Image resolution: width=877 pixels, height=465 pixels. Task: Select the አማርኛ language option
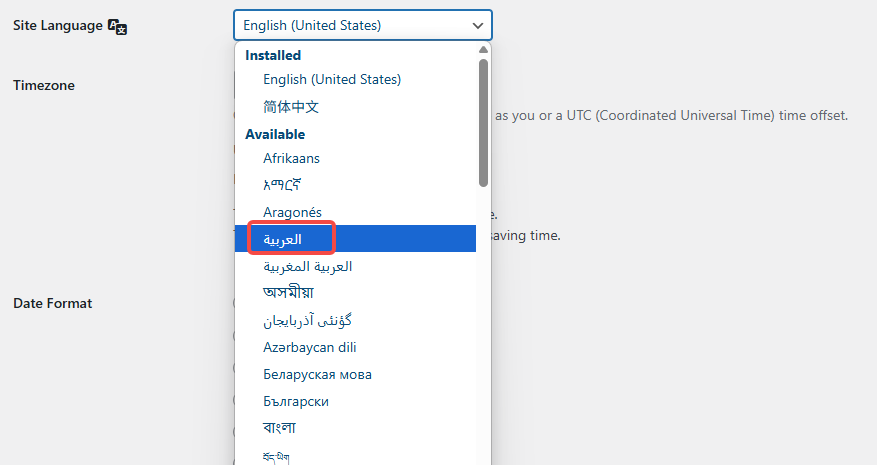tap(283, 185)
